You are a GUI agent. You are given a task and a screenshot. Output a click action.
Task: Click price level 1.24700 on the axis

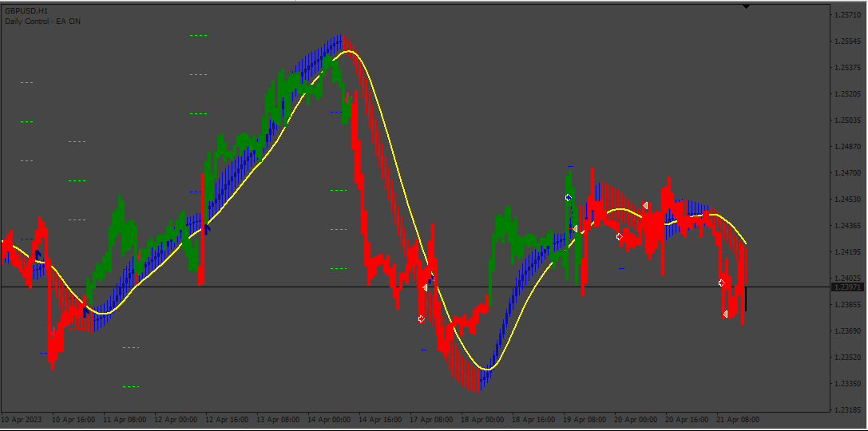(847, 173)
